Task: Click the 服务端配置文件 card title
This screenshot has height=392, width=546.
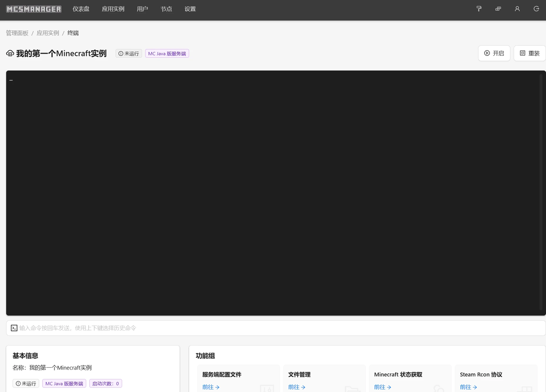Action: pos(222,375)
